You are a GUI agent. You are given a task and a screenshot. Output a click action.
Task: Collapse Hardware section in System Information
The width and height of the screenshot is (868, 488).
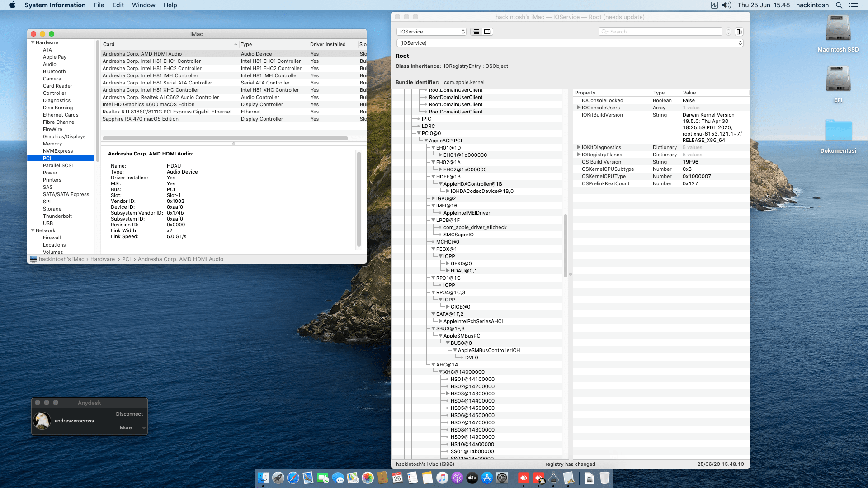click(x=33, y=42)
